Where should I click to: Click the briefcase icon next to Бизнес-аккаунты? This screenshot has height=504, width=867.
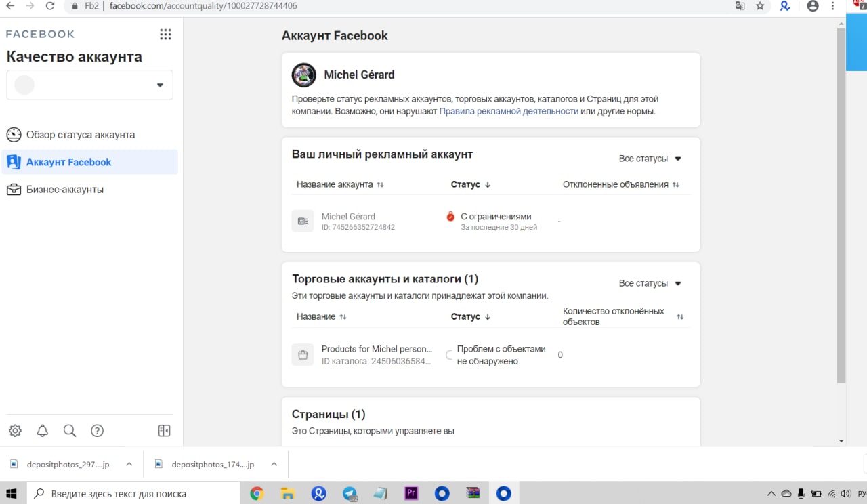coord(14,190)
